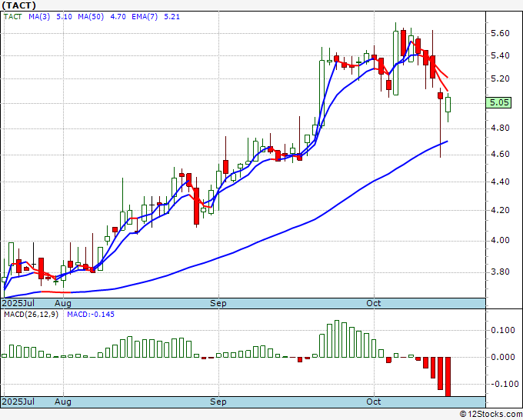This screenshot has height=420, width=523.
Task: Click the 4.00 price axis label
Action: (x=500, y=240)
